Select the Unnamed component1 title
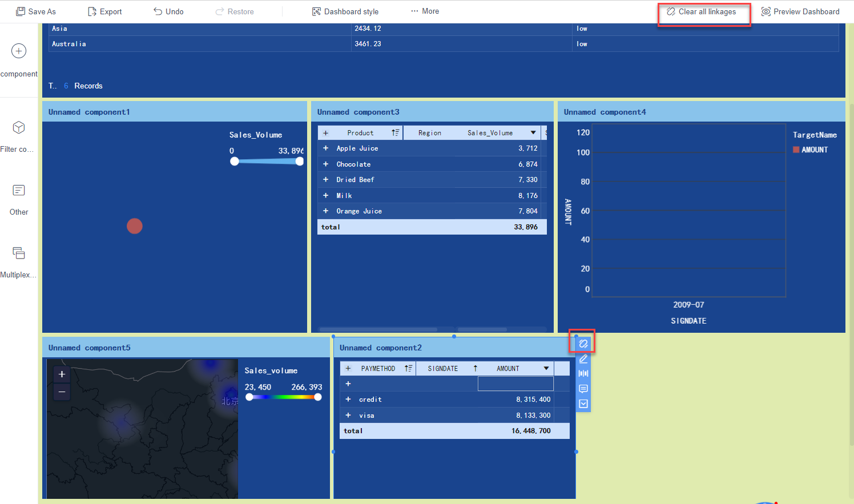 [x=89, y=112]
